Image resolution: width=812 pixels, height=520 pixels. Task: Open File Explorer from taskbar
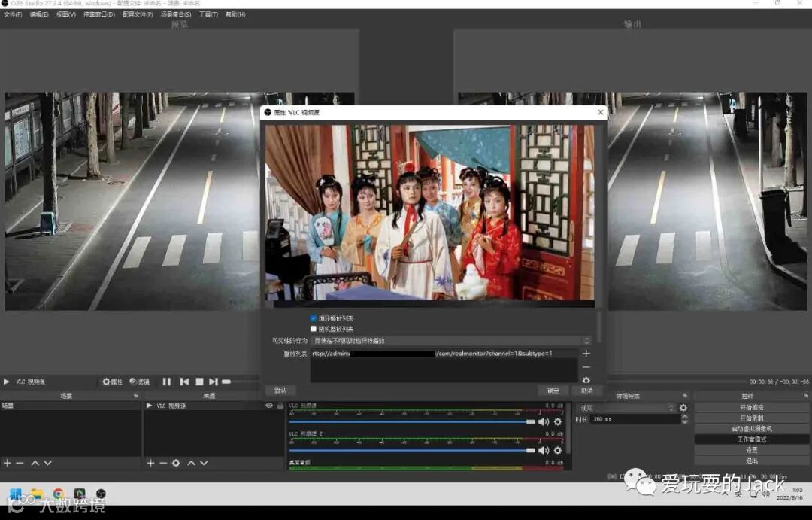37,494
